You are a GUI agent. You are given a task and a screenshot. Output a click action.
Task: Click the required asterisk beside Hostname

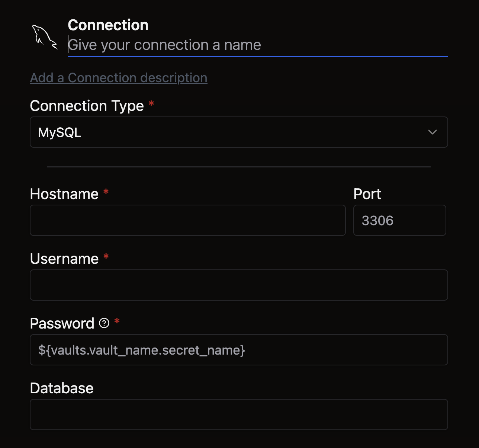106,192
